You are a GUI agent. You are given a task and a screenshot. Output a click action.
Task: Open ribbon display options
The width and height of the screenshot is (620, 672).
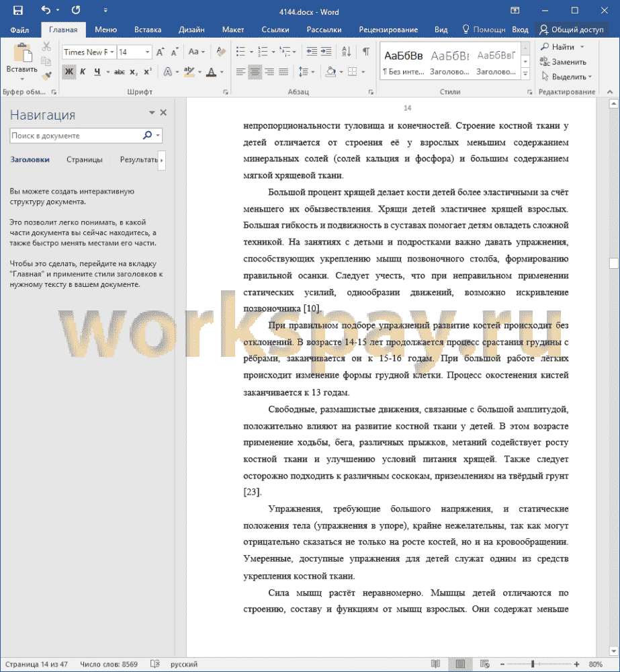(x=515, y=10)
